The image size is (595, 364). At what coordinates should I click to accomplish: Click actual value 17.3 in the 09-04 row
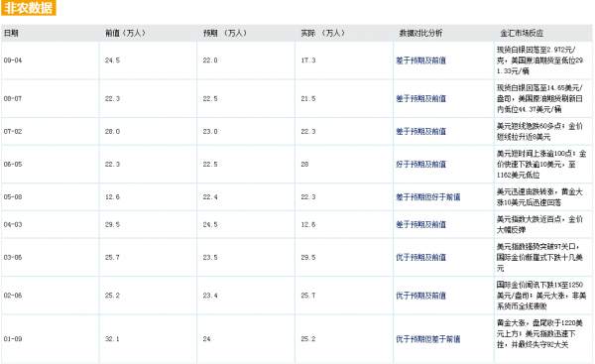pos(308,61)
